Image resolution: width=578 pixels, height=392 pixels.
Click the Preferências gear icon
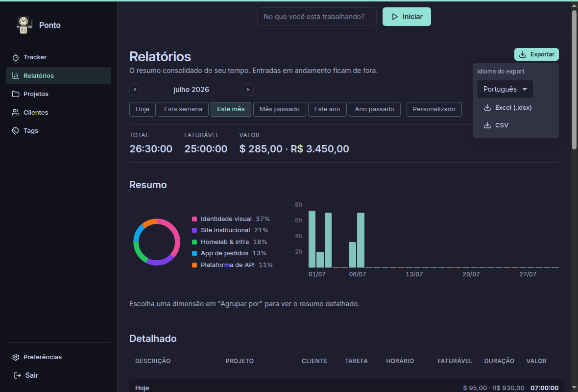click(16, 357)
